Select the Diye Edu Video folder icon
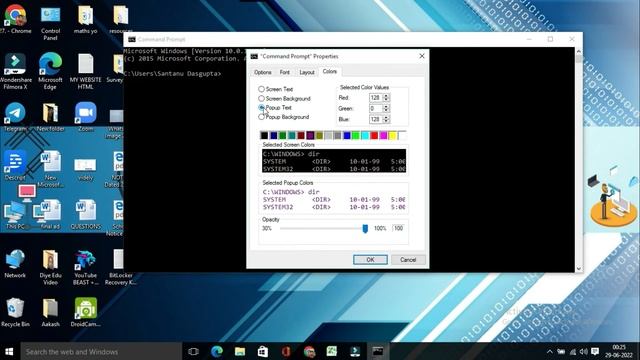The height and width of the screenshot is (360, 640). 50,267
